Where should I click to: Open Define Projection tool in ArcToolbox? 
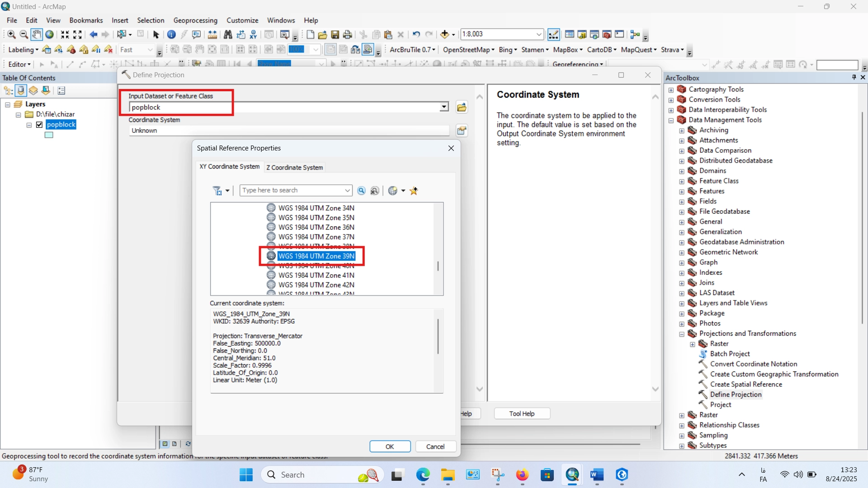click(736, 394)
